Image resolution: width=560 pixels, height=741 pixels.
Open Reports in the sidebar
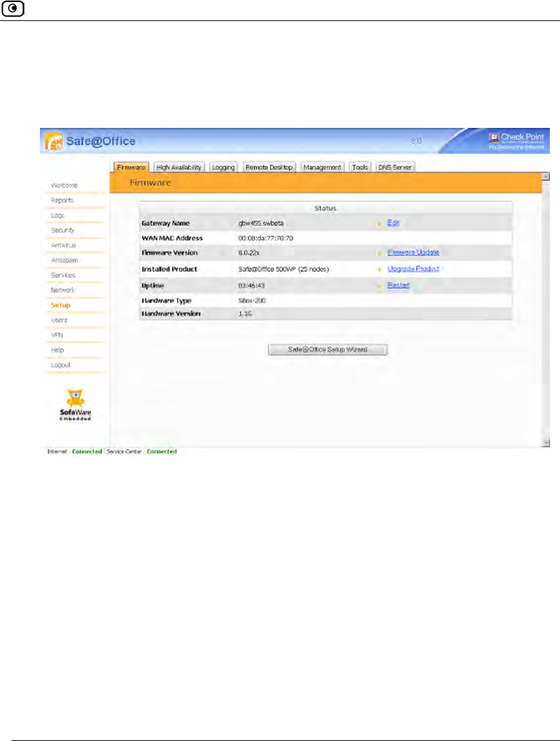[62, 200]
